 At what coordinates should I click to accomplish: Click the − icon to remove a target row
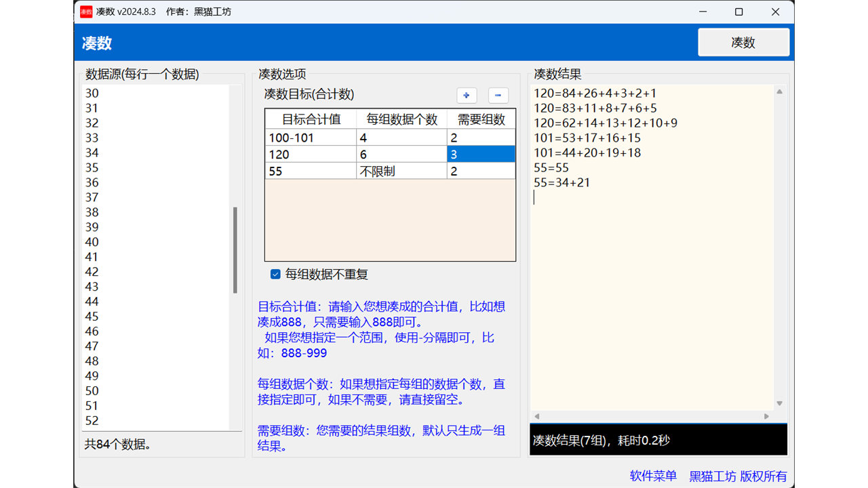[498, 96]
